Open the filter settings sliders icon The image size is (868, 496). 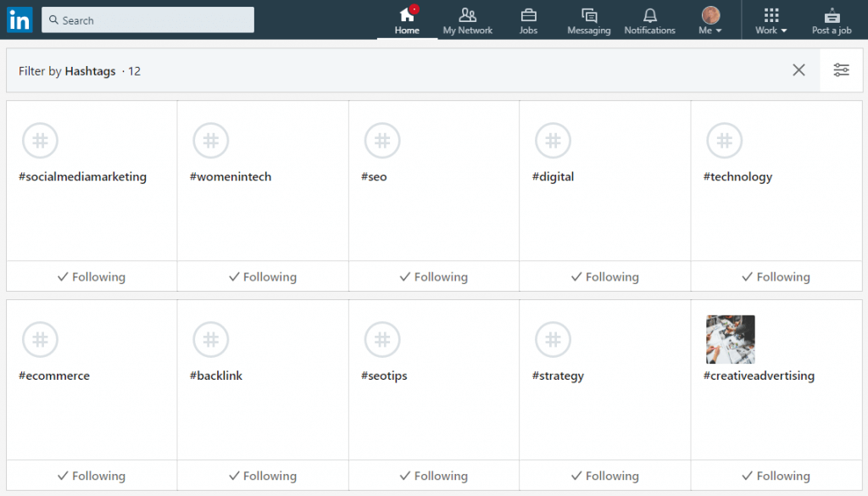pyautogui.click(x=842, y=70)
